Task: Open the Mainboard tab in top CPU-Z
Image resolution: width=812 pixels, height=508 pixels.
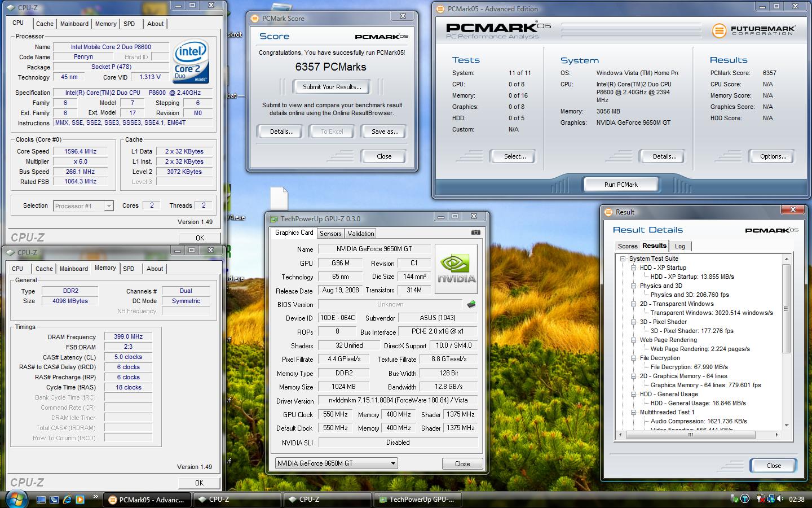Action: coord(74,24)
